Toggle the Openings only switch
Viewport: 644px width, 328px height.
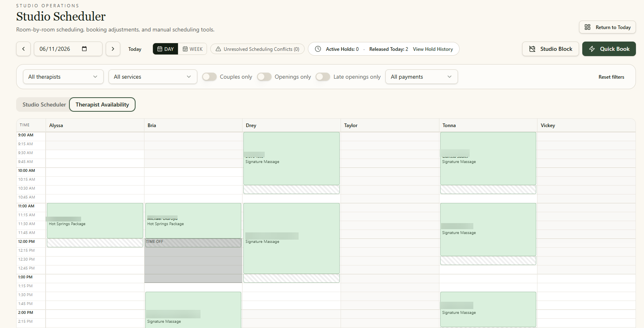coord(264,77)
